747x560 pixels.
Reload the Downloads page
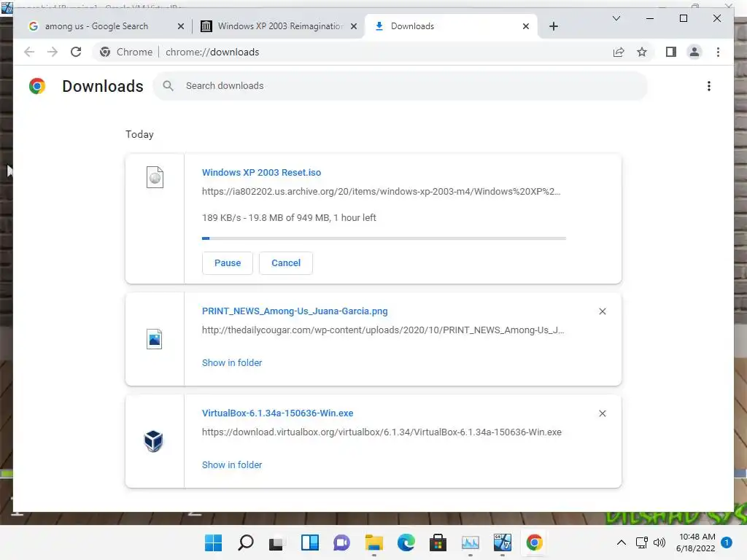coord(76,52)
